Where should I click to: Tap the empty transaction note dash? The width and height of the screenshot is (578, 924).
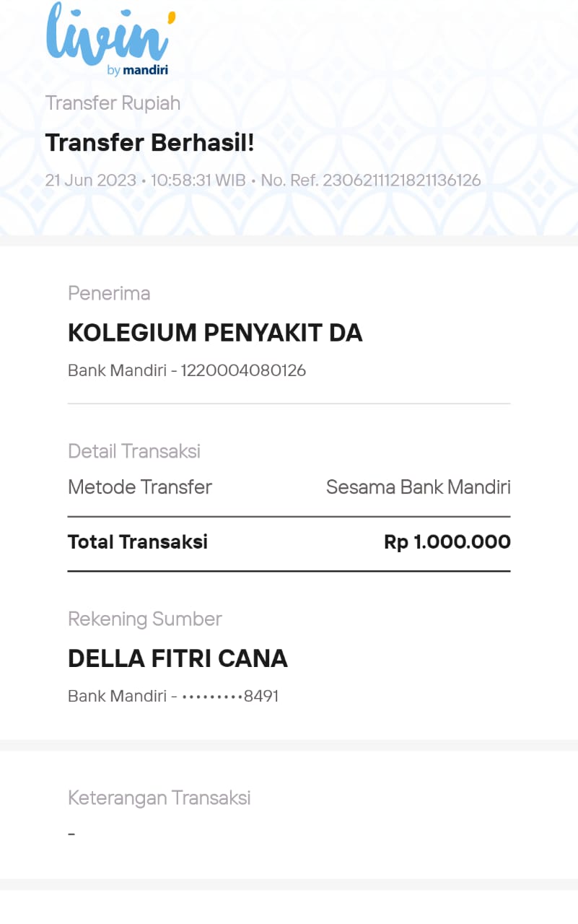point(71,834)
